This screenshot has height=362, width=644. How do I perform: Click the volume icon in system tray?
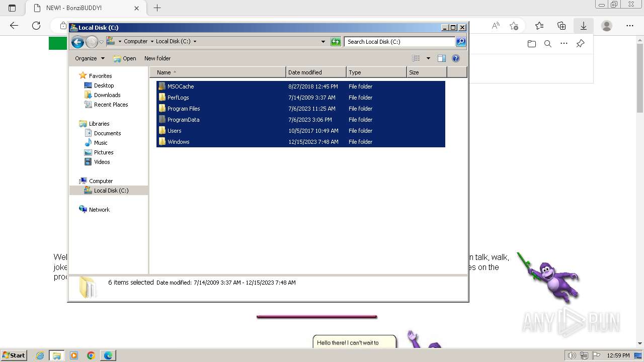[x=572, y=355]
